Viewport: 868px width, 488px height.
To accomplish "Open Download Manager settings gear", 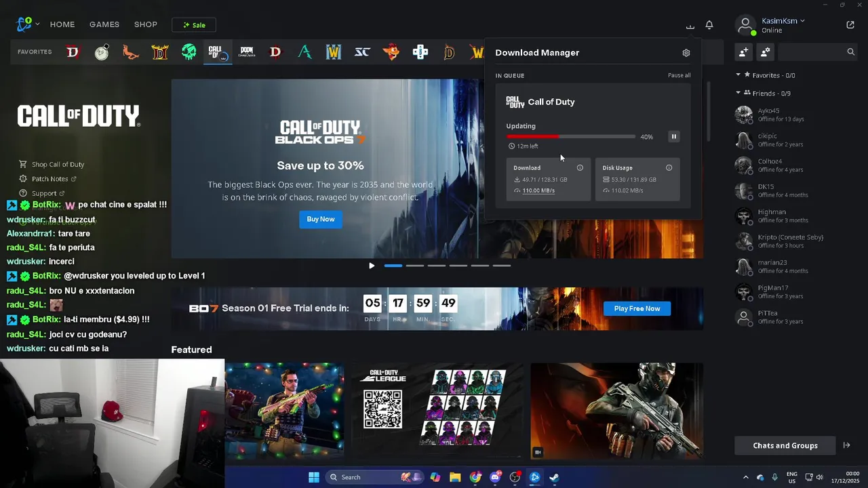I will click(686, 53).
